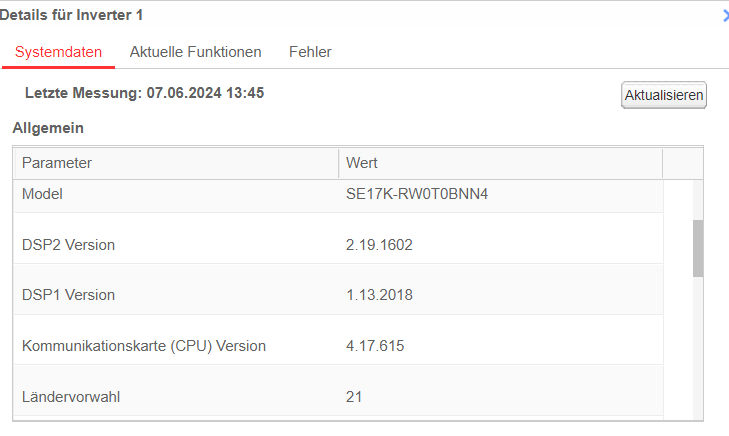The image size is (729, 436).
Task: Close the Inverter 1 details dialog
Action: 726,16
